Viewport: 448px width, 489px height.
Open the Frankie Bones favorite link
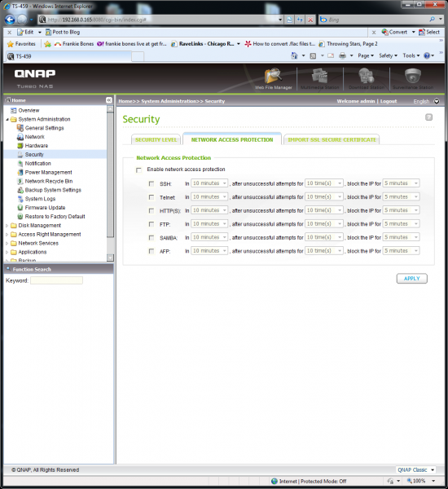point(74,44)
